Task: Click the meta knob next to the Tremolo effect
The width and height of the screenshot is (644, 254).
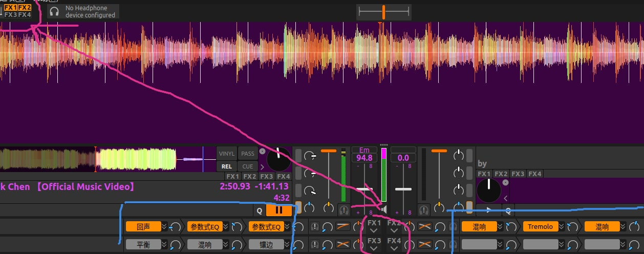Action: click(x=572, y=227)
